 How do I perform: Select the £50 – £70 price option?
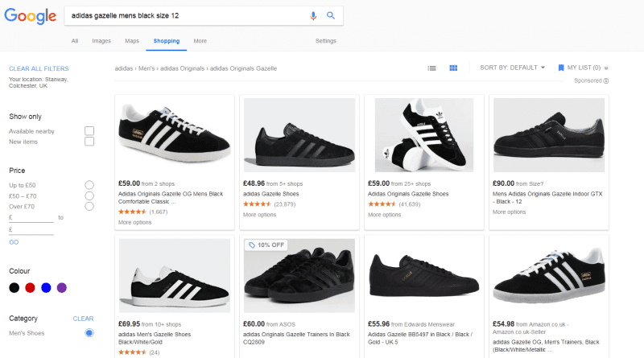tap(89, 195)
